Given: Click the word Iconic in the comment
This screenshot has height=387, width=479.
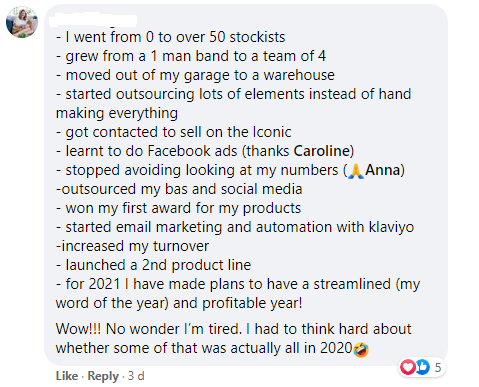Looking at the screenshot, I should click(x=272, y=132).
